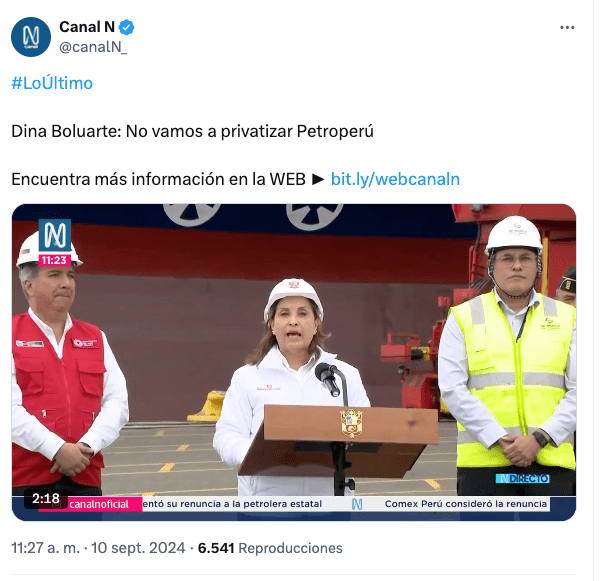Click the coat of arms on podium

[x=351, y=423]
